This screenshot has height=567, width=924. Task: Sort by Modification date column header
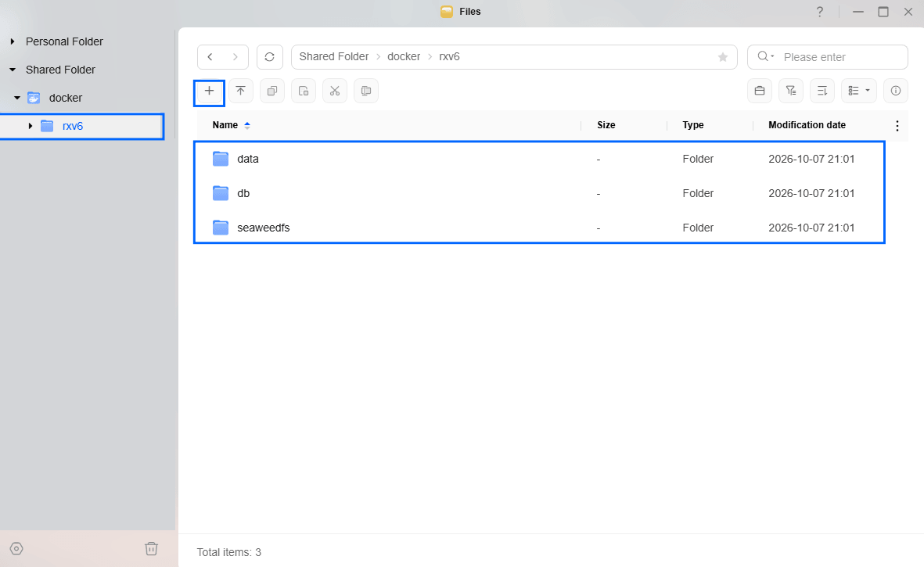tap(807, 125)
